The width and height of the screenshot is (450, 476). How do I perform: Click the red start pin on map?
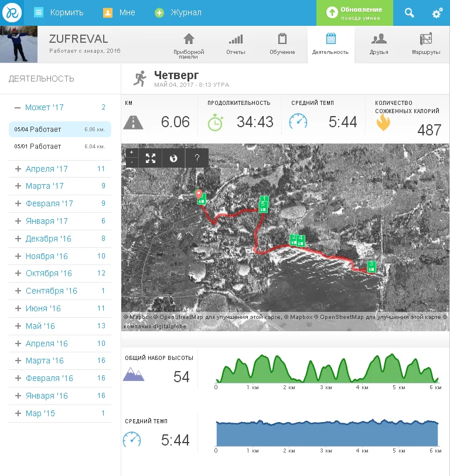click(x=199, y=193)
